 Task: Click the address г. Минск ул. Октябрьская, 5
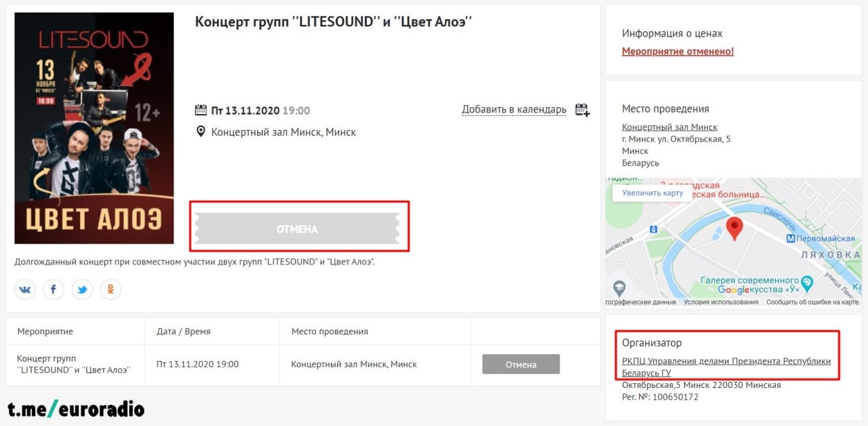pyautogui.click(x=676, y=139)
